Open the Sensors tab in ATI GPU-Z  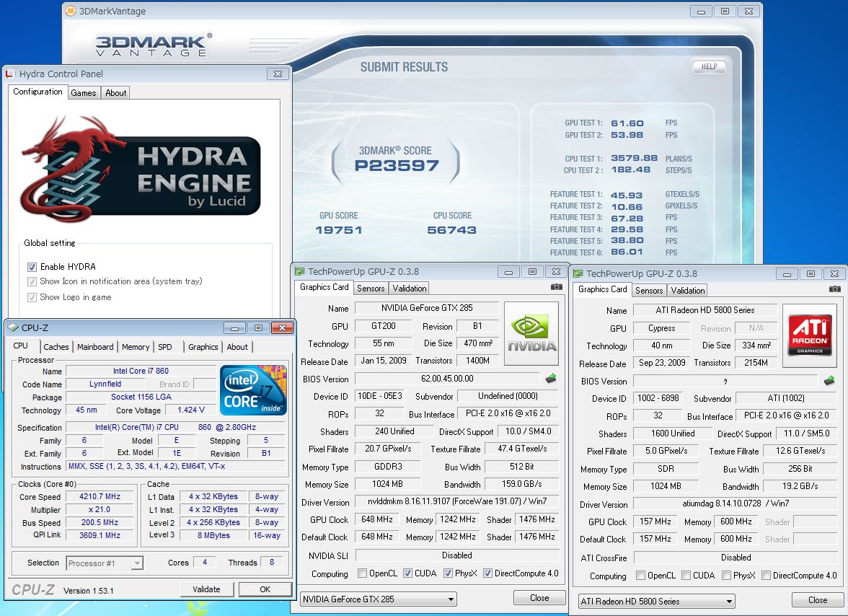[649, 290]
